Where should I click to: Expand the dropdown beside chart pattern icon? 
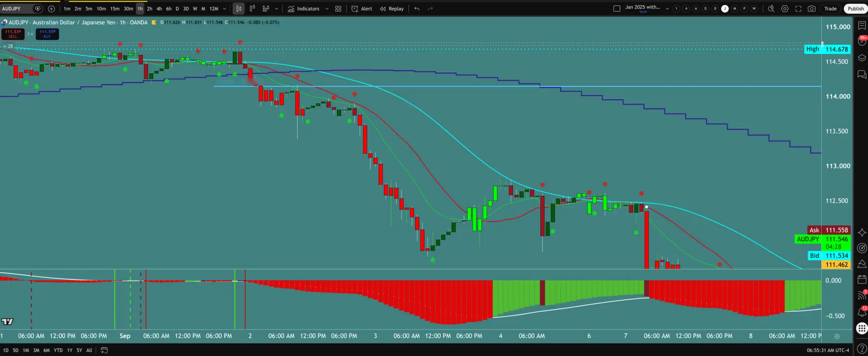click(276, 9)
